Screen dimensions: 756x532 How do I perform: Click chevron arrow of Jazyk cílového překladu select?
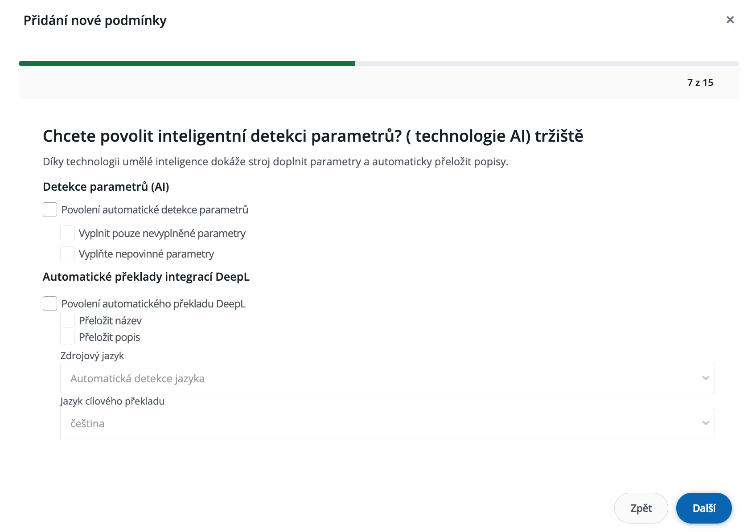click(705, 423)
